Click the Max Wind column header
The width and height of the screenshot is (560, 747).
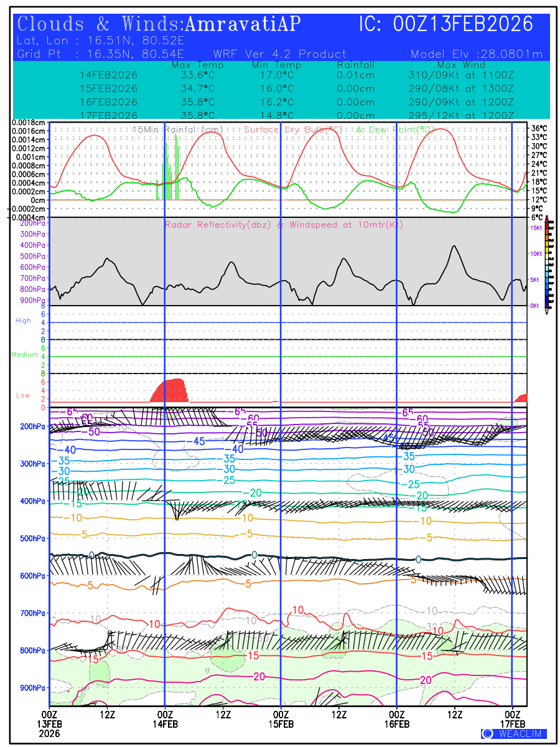[461, 65]
